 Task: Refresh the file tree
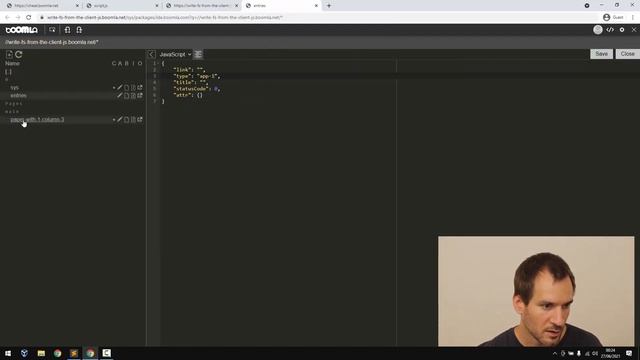(19, 54)
